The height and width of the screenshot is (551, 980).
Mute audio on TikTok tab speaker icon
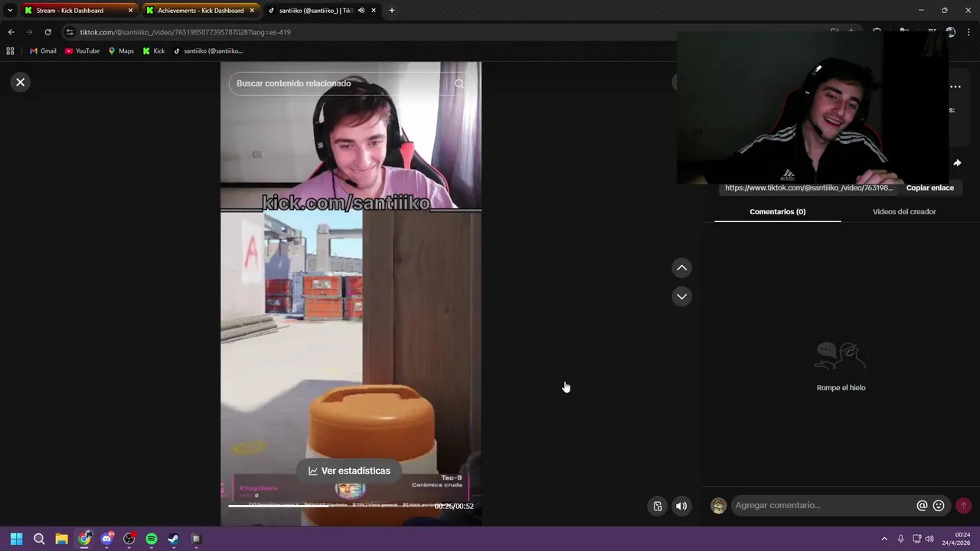click(361, 11)
